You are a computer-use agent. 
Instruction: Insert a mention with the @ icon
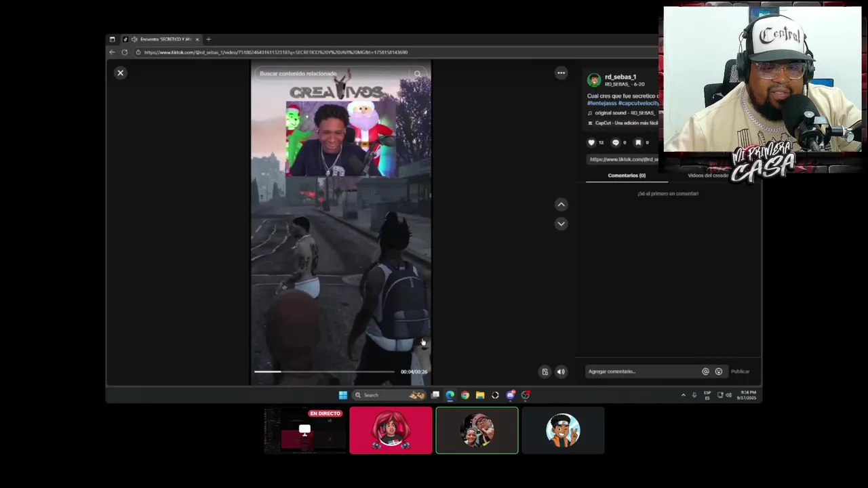tap(705, 371)
